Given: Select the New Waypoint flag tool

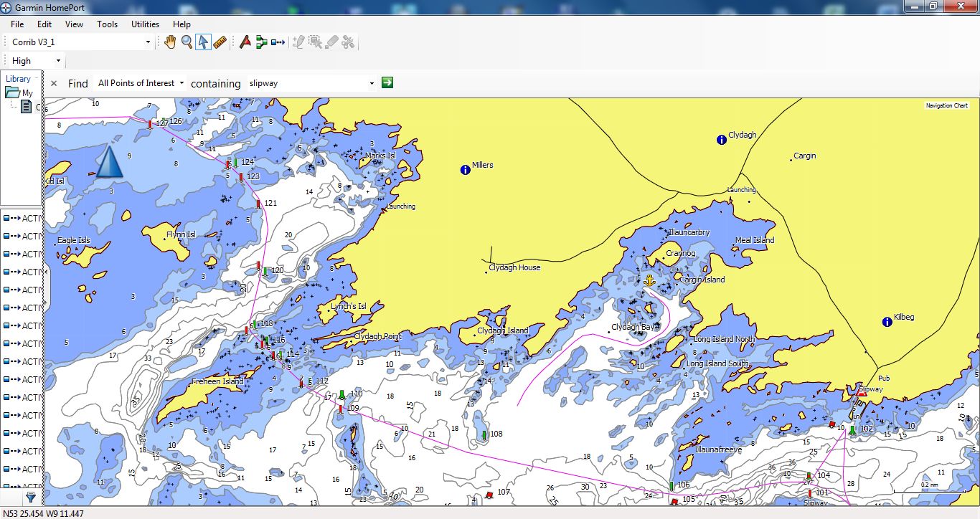Looking at the screenshot, I should point(245,42).
